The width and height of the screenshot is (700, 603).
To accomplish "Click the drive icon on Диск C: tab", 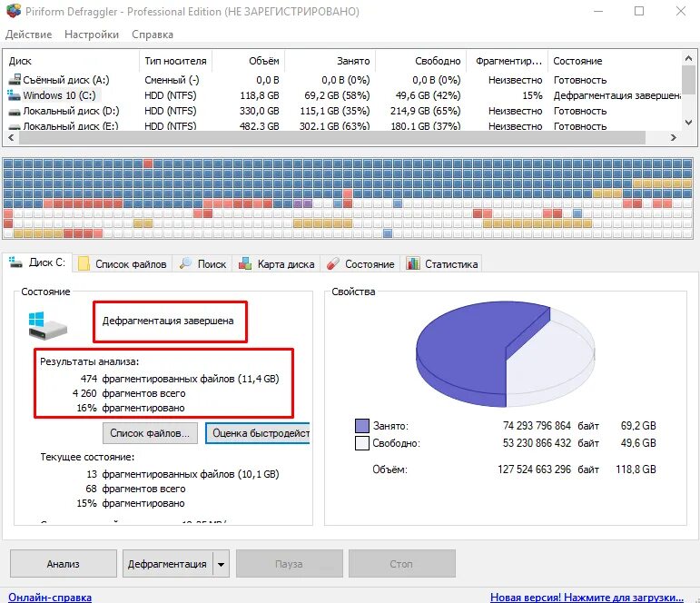I will pyautogui.click(x=15, y=262).
